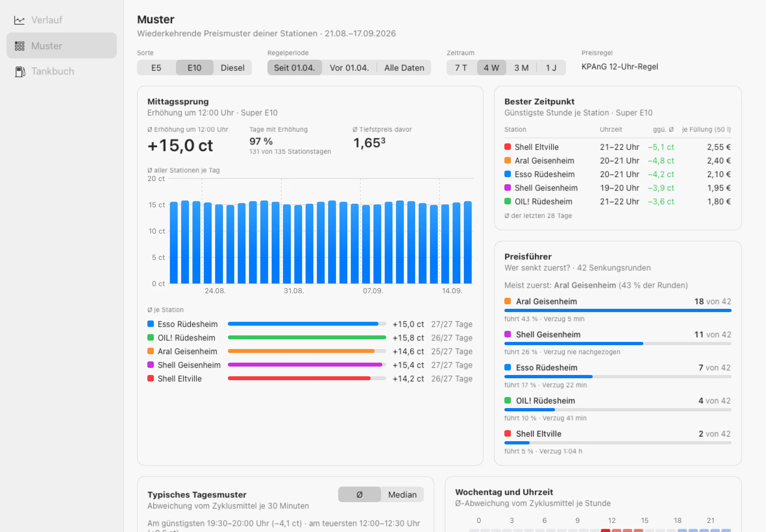Click '+15,4 ct' value for Shell Geisenheim
The height and width of the screenshot is (532, 766).
pos(408,365)
